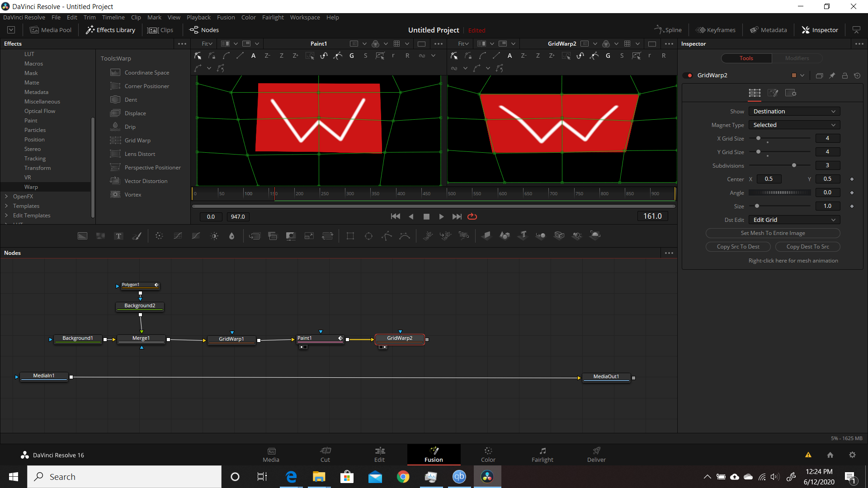Switch to the Color page

[488, 455]
